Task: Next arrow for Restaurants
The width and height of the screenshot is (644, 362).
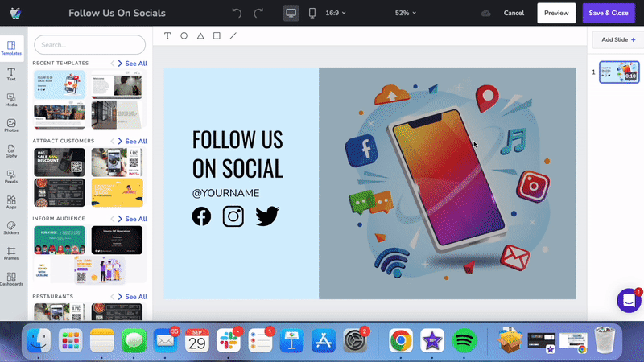Action: click(120, 297)
